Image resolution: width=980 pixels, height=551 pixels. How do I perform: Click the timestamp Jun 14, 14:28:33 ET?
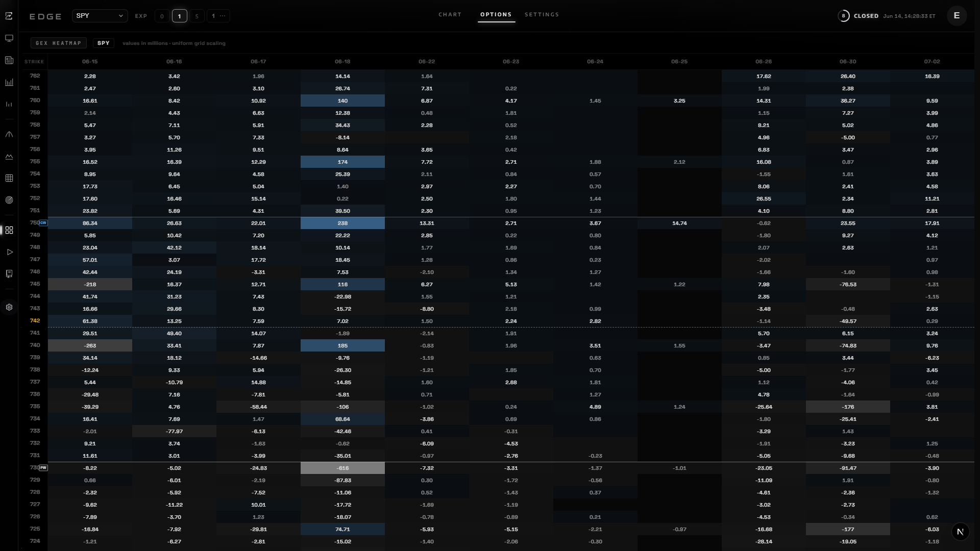tap(909, 16)
